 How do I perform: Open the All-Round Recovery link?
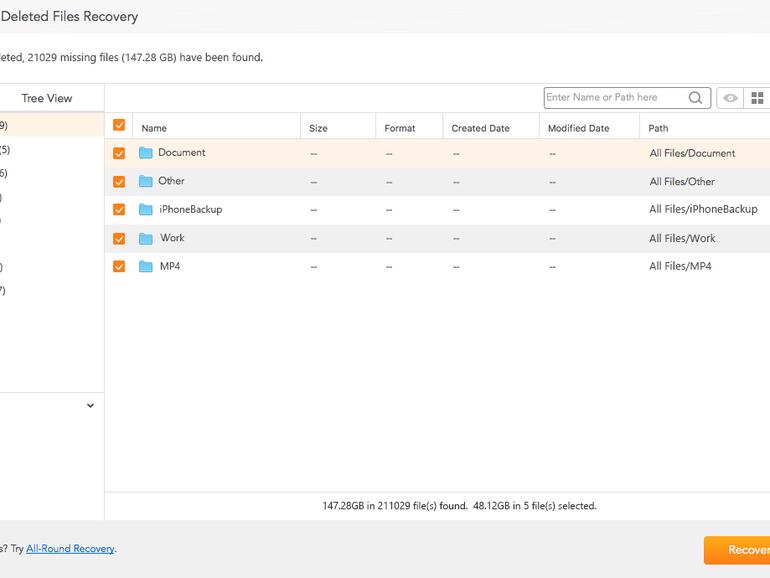click(x=70, y=549)
